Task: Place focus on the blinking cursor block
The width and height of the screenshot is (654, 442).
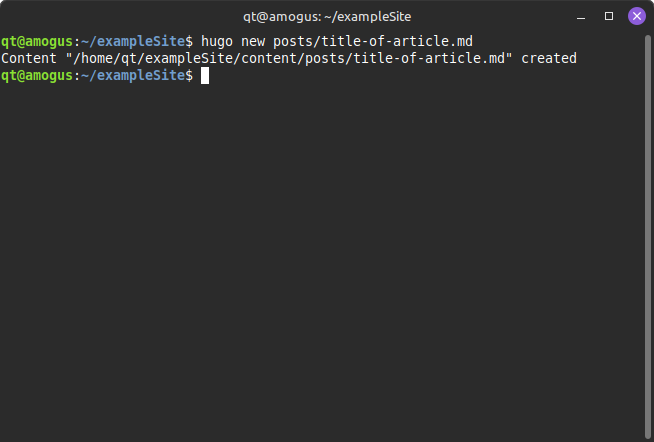Action: tap(205, 76)
